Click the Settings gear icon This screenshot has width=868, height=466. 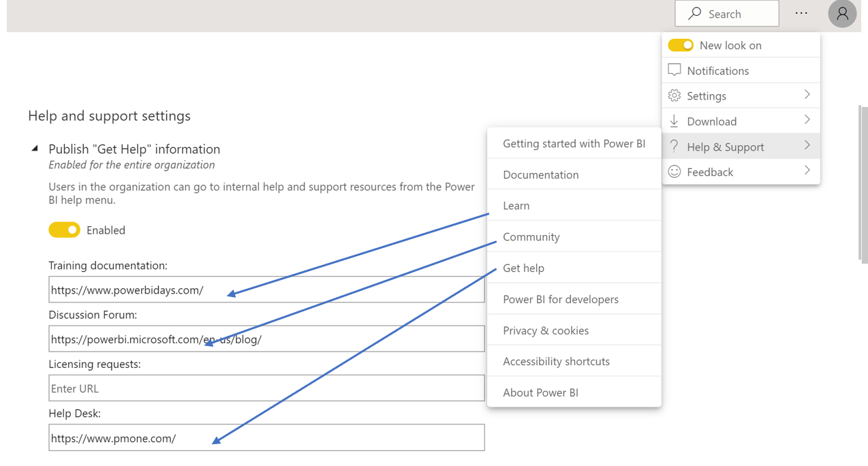coord(675,95)
